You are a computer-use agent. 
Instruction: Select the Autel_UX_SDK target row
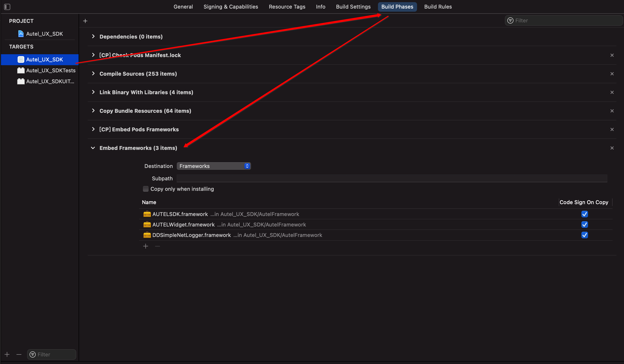40,59
